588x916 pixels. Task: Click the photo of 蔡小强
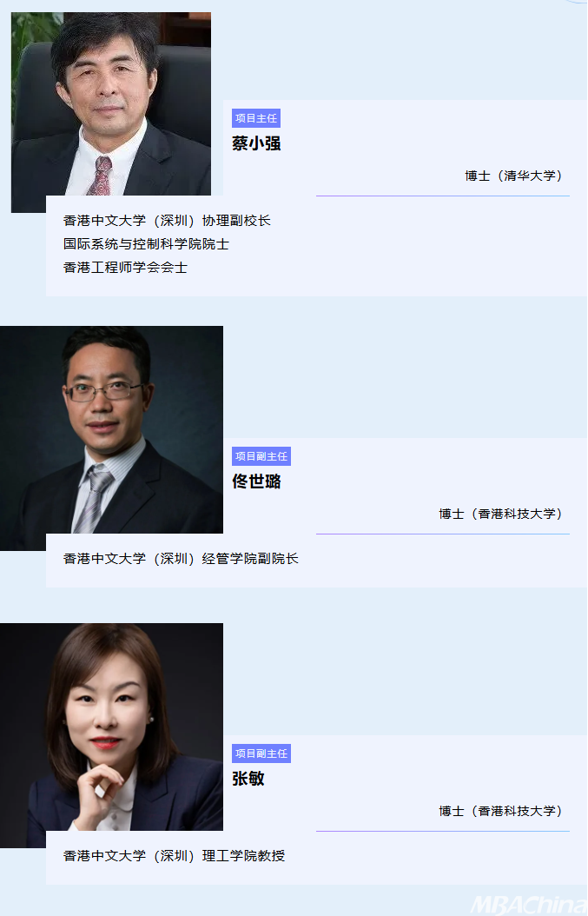(111, 112)
